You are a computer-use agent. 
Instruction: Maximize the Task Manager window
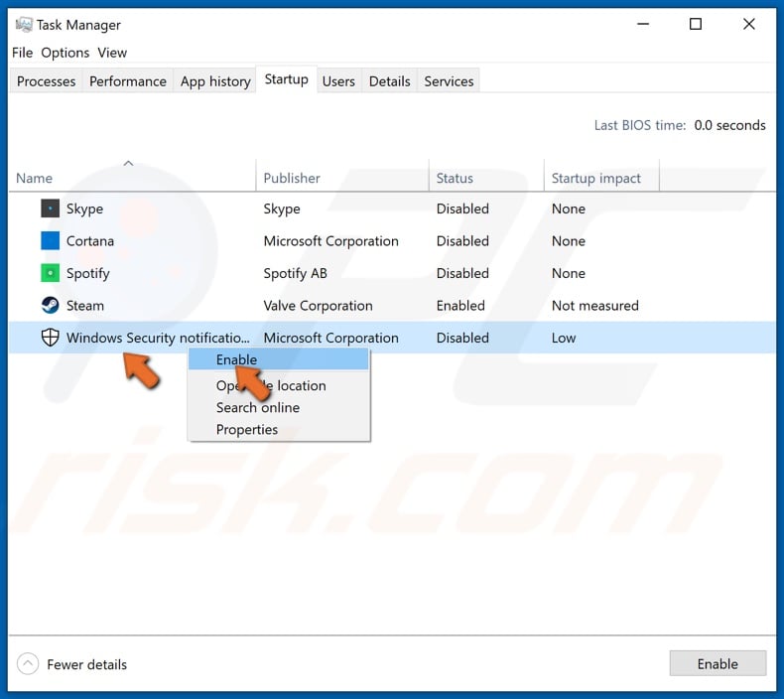point(696,24)
